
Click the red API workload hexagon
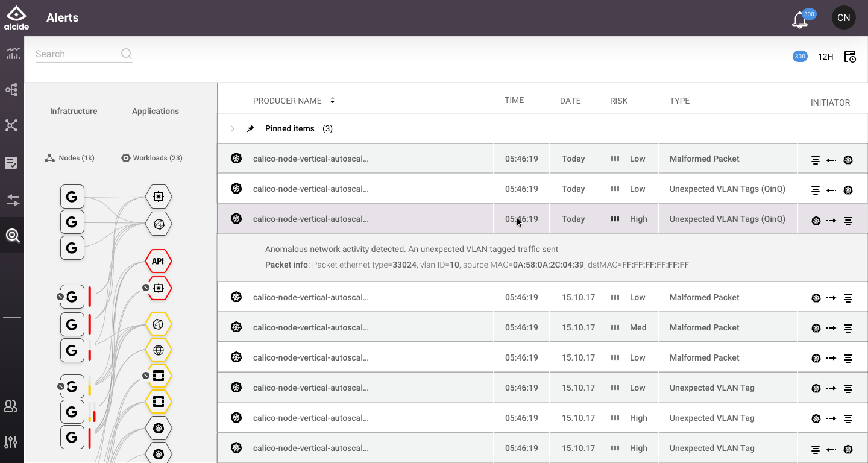(x=159, y=261)
